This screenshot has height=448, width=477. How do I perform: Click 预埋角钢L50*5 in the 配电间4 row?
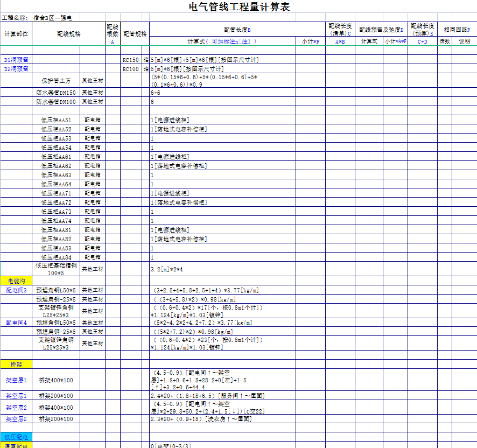click(x=56, y=323)
